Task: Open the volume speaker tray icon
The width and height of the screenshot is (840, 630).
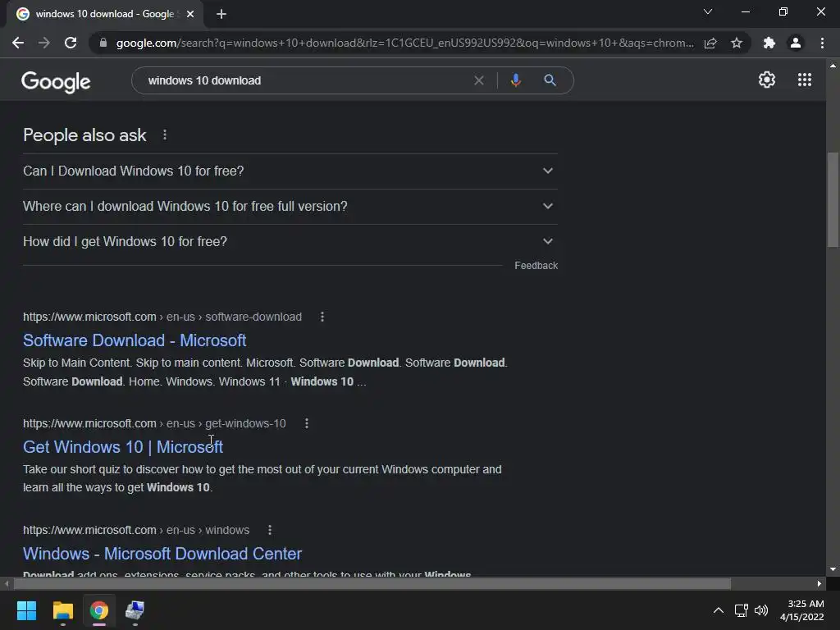Action: (x=761, y=610)
